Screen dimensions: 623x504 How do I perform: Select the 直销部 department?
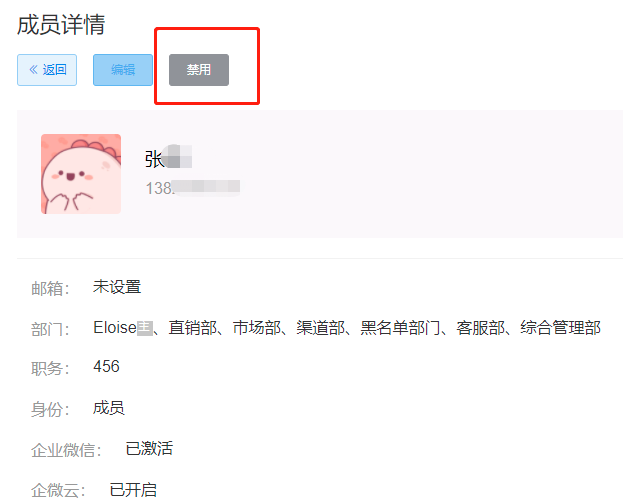pos(193,328)
